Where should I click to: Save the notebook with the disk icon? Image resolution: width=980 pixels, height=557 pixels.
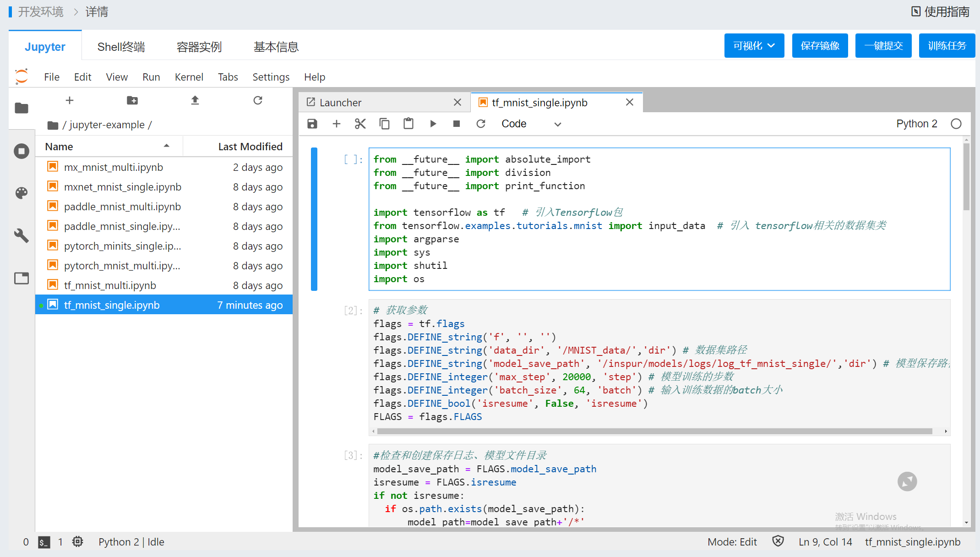(312, 124)
